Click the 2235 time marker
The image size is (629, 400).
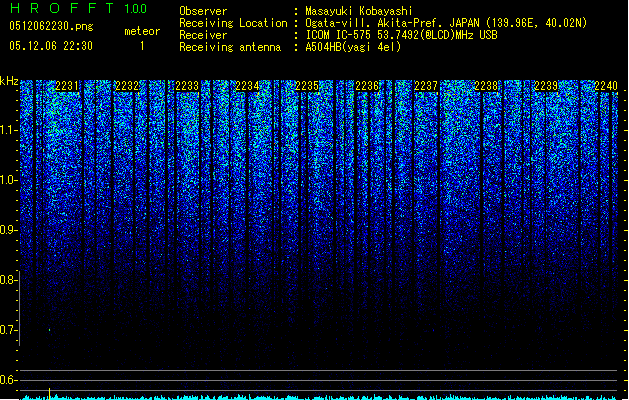307,86
